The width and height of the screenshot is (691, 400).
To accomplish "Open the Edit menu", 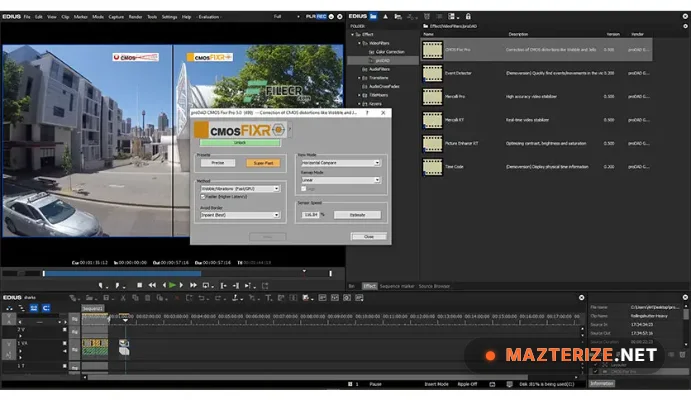I will pyautogui.click(x=39, y=17).
